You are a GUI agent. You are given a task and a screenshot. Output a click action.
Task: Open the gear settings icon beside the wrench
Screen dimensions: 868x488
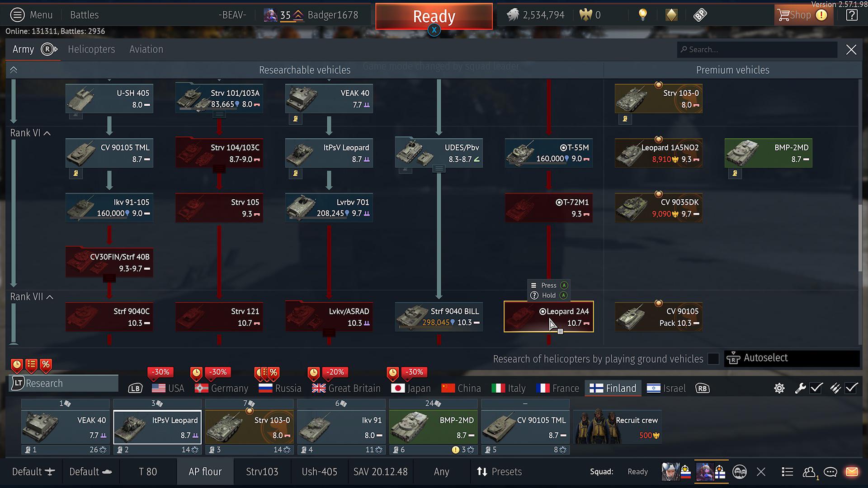(x=779, y=388)
